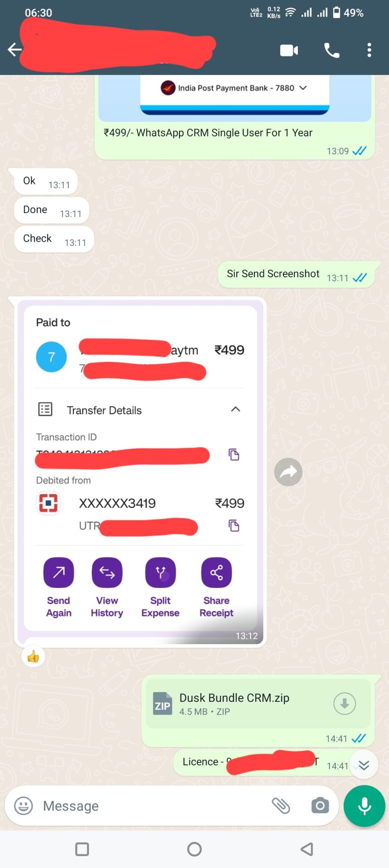The image size is (389, 868).
Task: Download the Dusk Bundle CRM.zip file
Action: click(345, 704)
